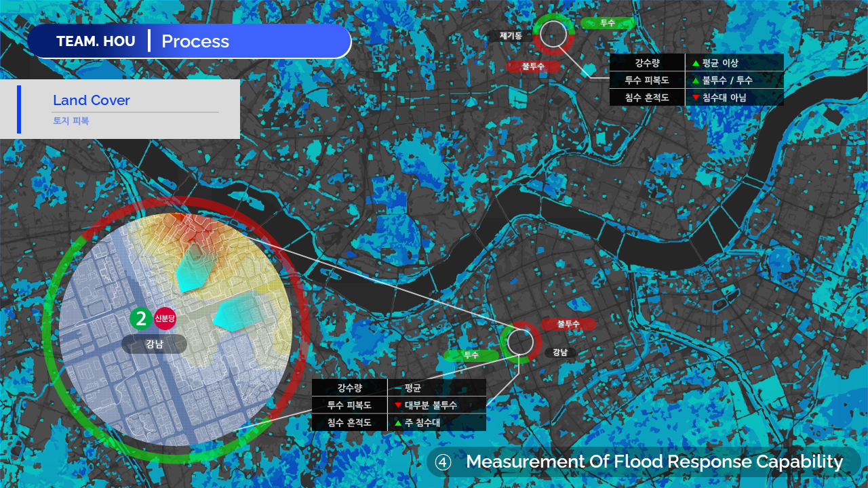
Task: Click red 불투수 label near 제기동 marker
Action: (x=533, y=66)
